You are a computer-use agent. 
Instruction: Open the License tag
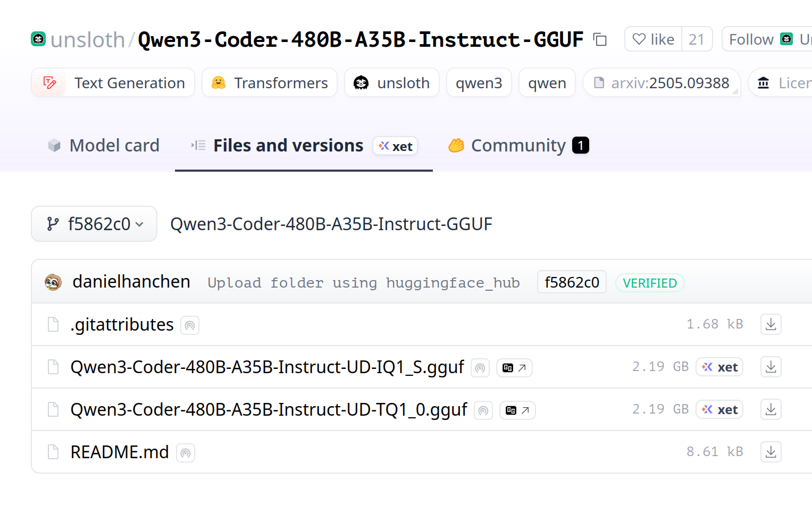(780, 83)
